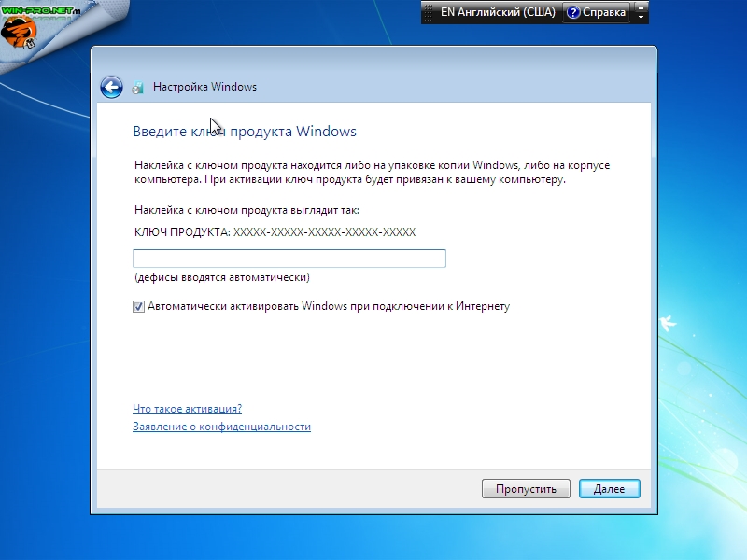The image size is (747, 560).
Task: Focus the product key input field
Action: (289, 259)
